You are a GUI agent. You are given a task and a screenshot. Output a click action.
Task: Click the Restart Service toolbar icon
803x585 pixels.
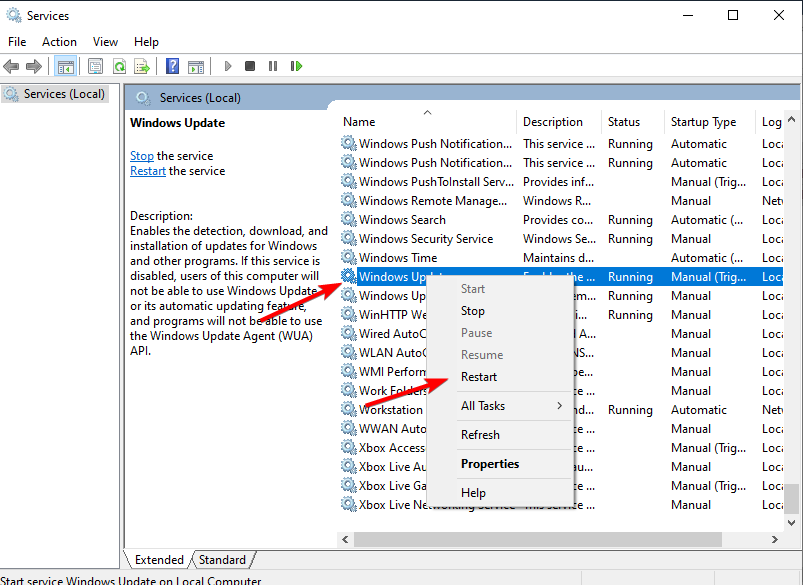[296, 66]
